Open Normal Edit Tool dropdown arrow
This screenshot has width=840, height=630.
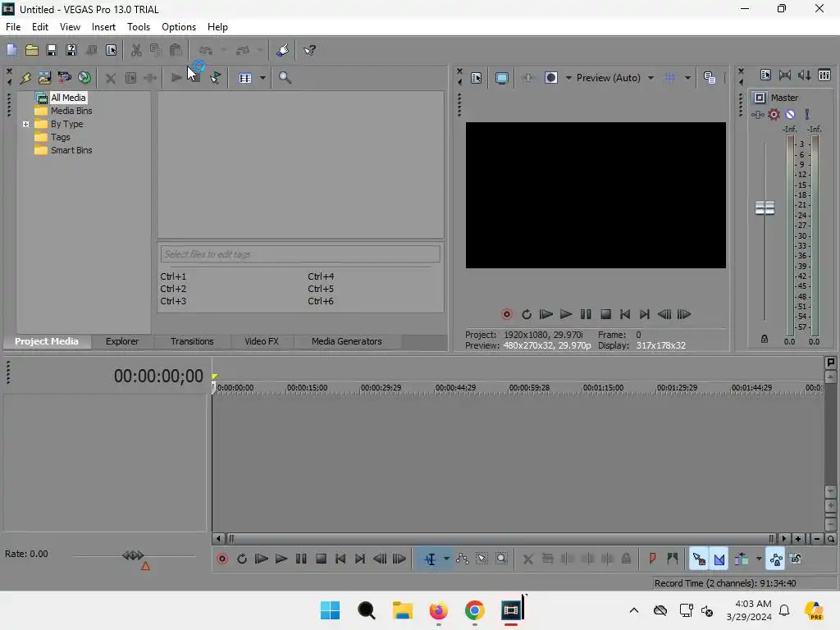(x=446, y=559)
